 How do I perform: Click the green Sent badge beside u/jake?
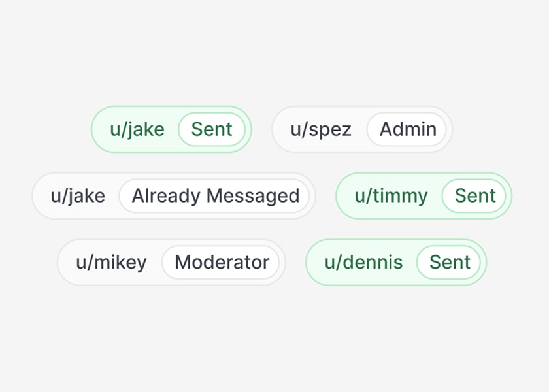[x=212, y=129]
